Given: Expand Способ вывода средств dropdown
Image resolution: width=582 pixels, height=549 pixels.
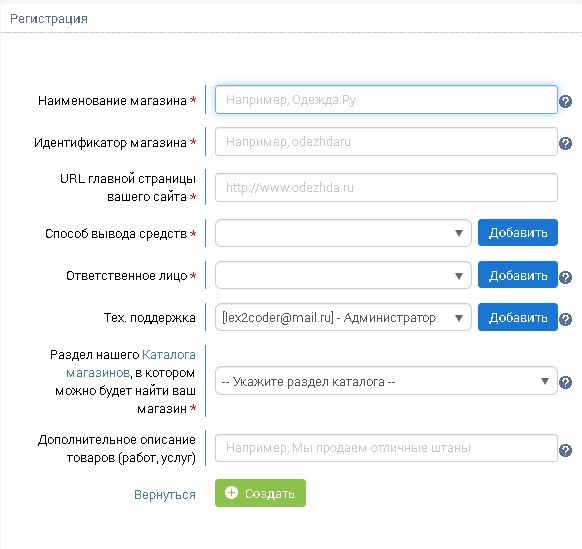Looking at the screenshot, I should [343, 233].
